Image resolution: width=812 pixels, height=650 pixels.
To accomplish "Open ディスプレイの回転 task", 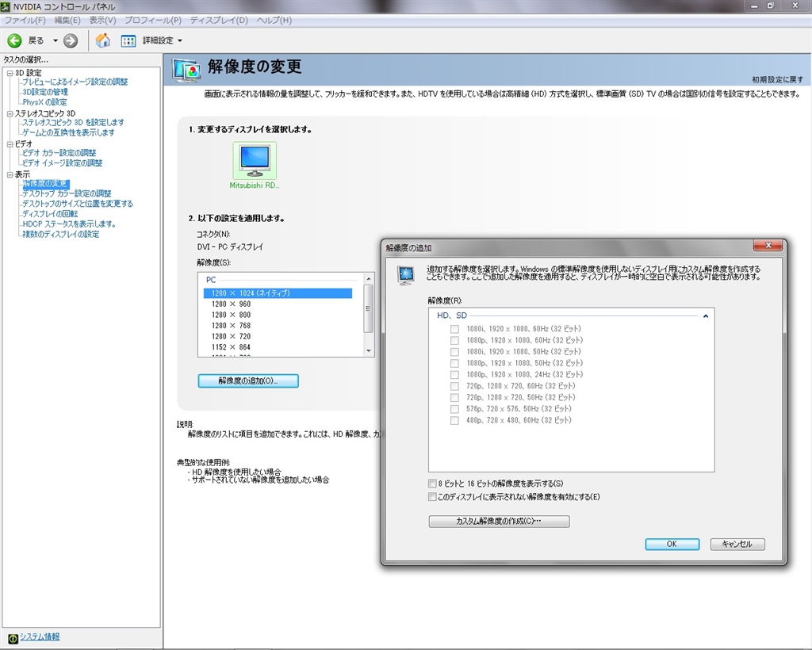I will [x=50, y=214].
